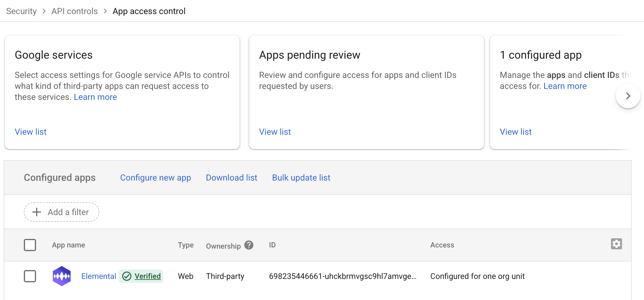Click Bulk update list
The width and height of the screenshot is (644, 300).
301,178
